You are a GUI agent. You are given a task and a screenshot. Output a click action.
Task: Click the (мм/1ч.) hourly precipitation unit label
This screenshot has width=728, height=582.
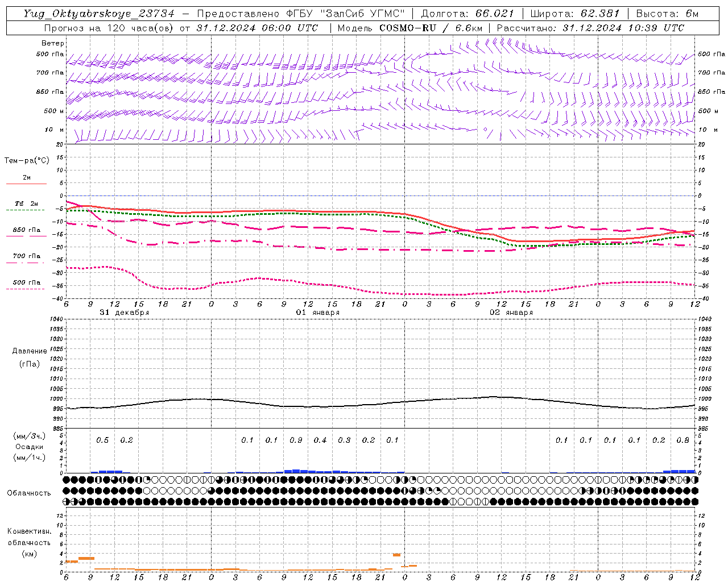pos(30,458)
